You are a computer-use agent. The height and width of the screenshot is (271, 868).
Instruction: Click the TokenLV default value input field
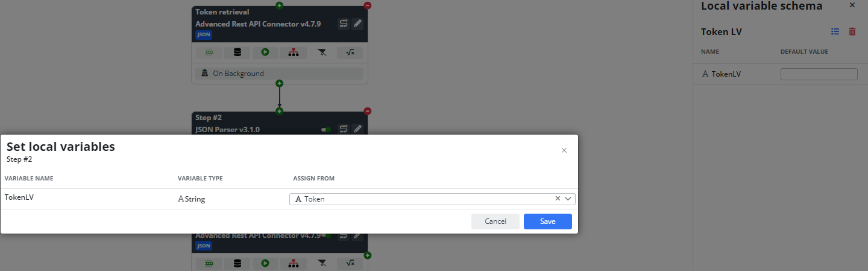(819, 74)
